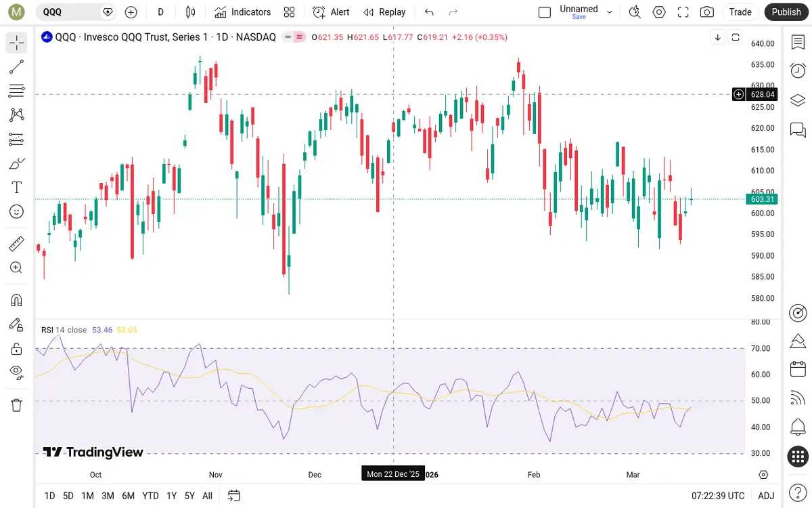Undo the last chart action
This screenshot has width=812, height=508.
[429, 12]
